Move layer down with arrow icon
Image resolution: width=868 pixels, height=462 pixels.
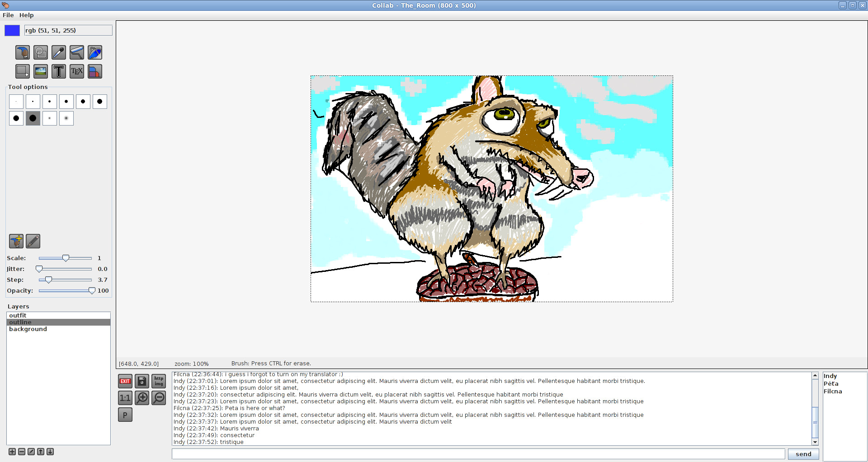click(50, 452)
